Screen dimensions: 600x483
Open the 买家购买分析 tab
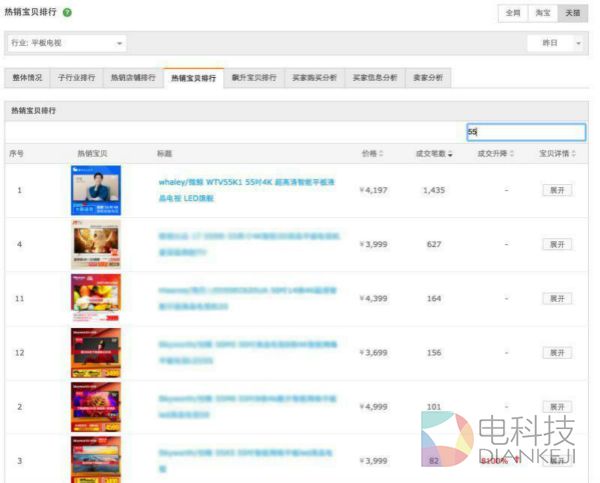(x=314, y=77)
